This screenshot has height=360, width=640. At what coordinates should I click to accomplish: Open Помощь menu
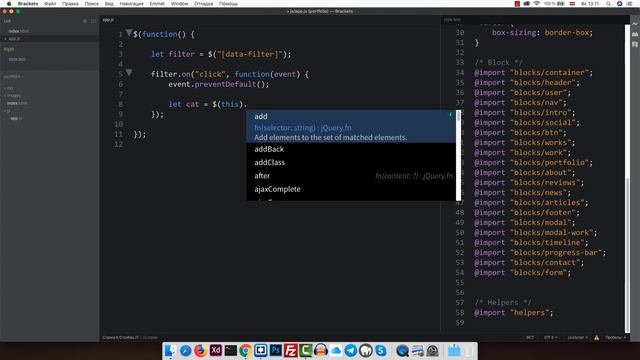tap(229, 4)
